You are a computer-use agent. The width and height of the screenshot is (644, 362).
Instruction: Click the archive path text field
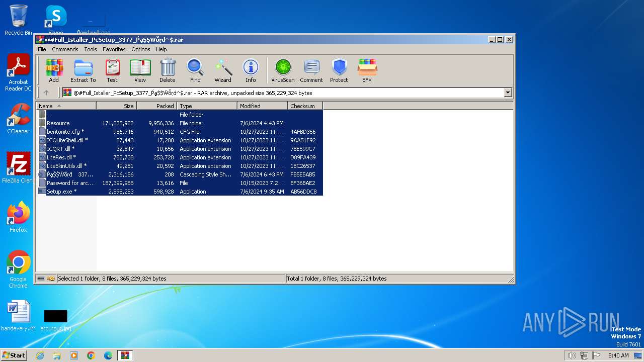(283, 93)
